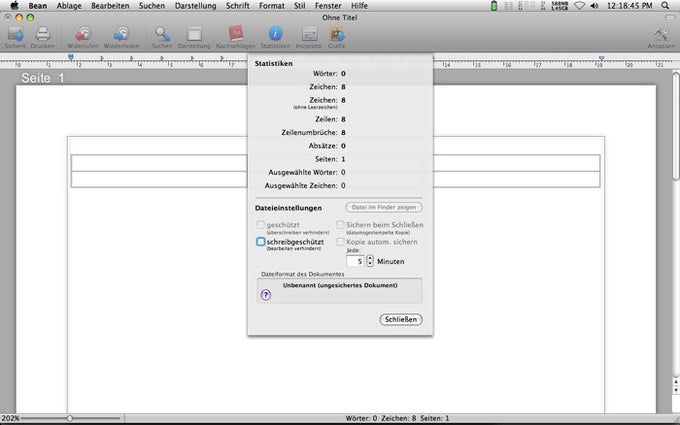The width and height of the screenshot is (680, 425).
Task: Open the Format menu
Action: point(271,6)
